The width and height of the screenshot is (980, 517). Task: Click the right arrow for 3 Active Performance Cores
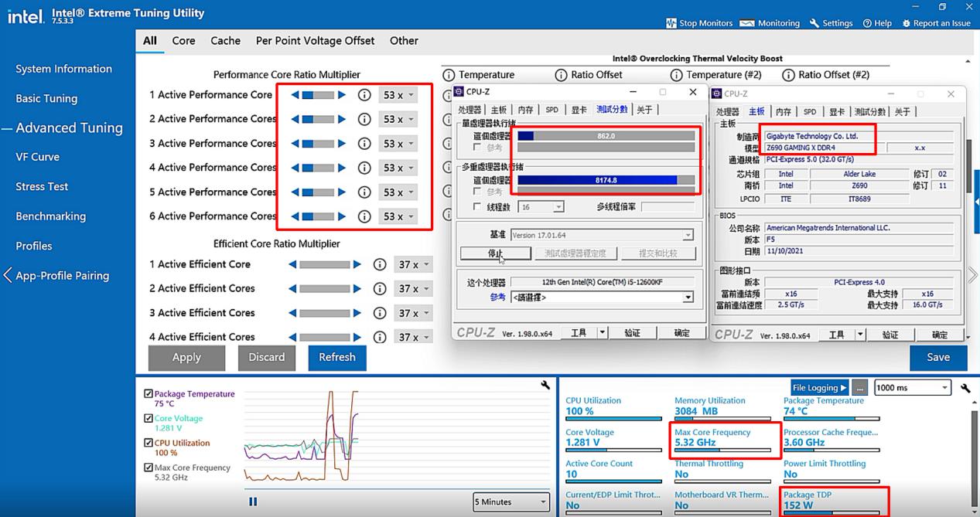[342, 144]
